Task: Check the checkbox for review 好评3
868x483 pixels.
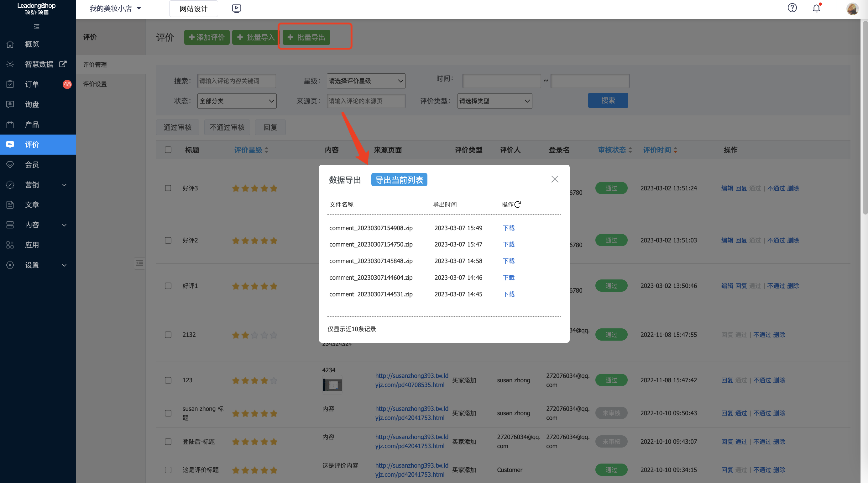Action: click(x=168, y=188)
